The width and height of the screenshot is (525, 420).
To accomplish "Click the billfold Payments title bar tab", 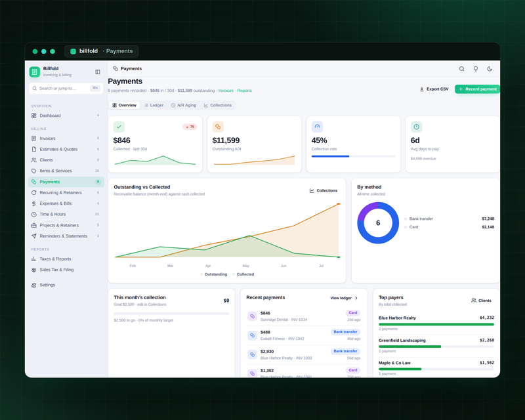I will (x=102, y=51).
